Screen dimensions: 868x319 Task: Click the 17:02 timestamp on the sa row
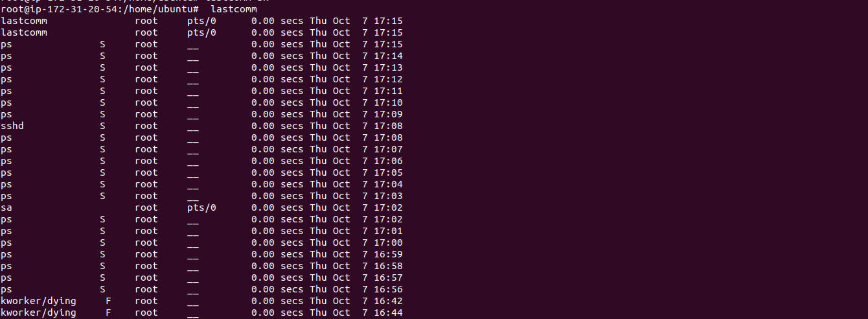(x=388, y=207)
